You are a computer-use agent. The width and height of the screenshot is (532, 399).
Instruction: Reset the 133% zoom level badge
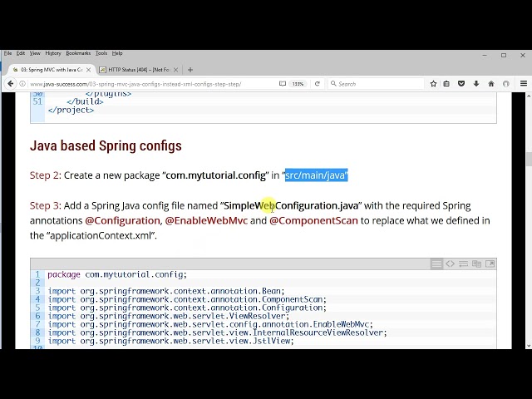tap(298, 84)
